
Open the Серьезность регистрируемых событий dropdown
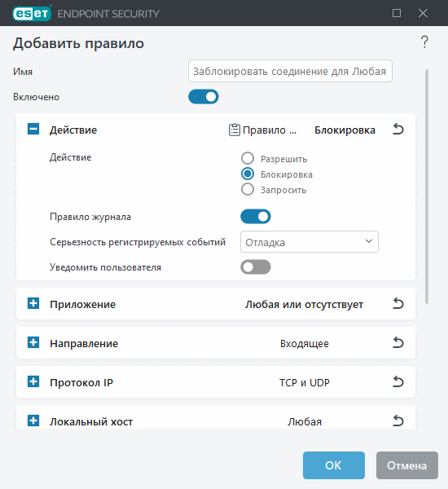[x=310, y=242]
